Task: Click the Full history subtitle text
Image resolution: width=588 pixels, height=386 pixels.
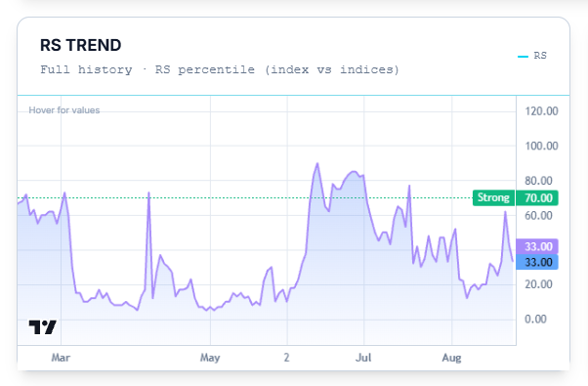Action: 220,69
